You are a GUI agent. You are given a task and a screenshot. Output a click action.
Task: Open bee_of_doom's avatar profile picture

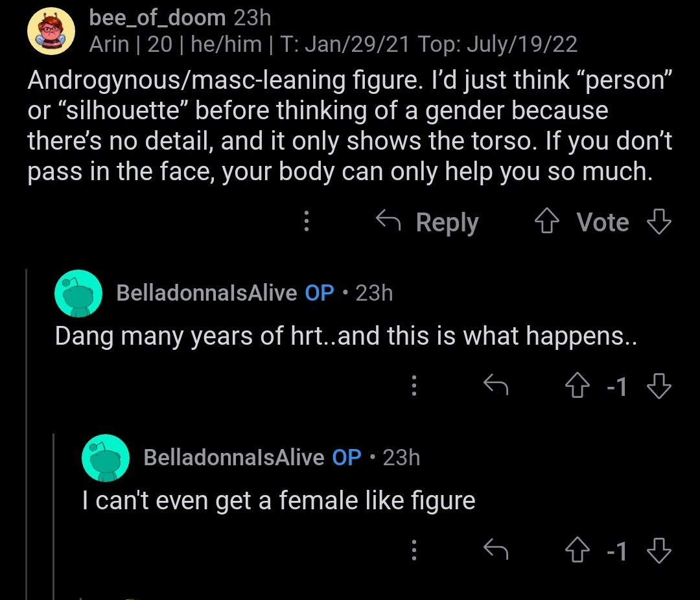[51, 31]
